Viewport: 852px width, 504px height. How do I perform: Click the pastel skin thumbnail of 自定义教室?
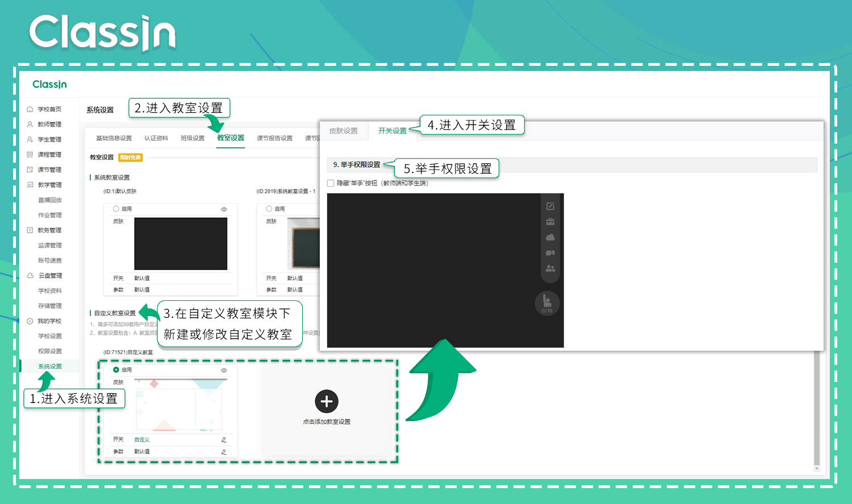[179, 405]
